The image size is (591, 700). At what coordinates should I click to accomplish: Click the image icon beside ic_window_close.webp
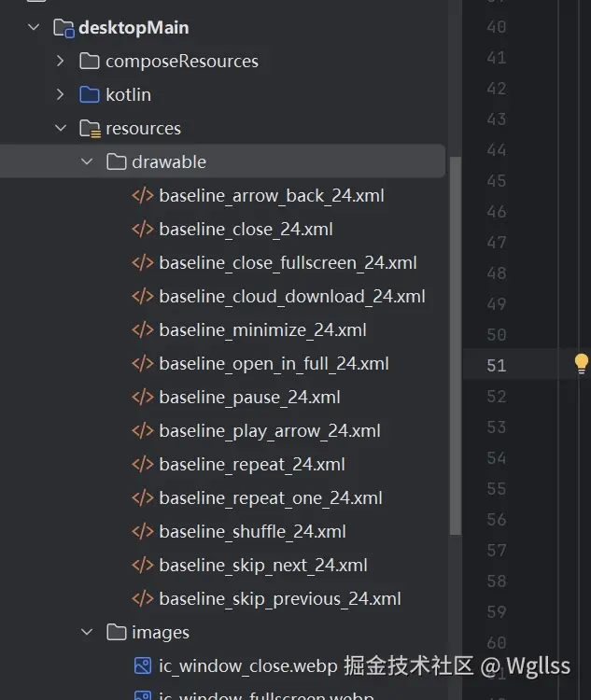(143, 666)
